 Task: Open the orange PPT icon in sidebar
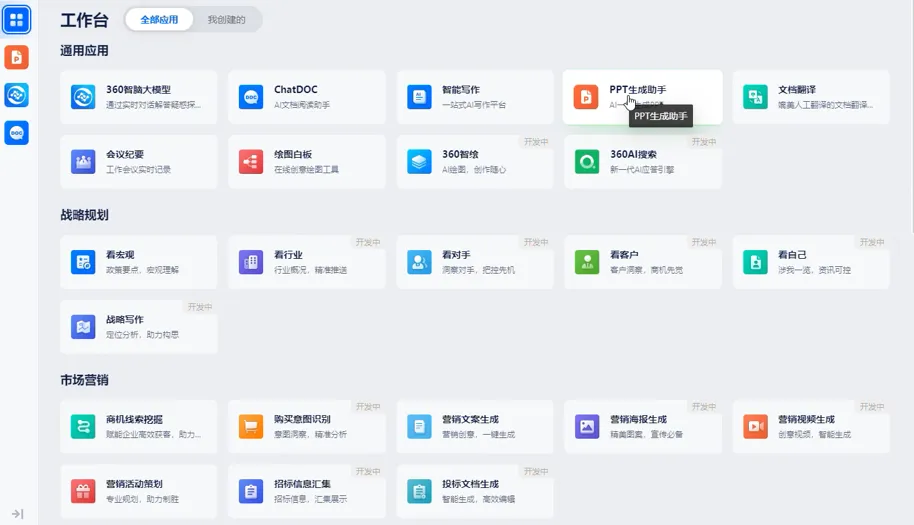(16, 57)
